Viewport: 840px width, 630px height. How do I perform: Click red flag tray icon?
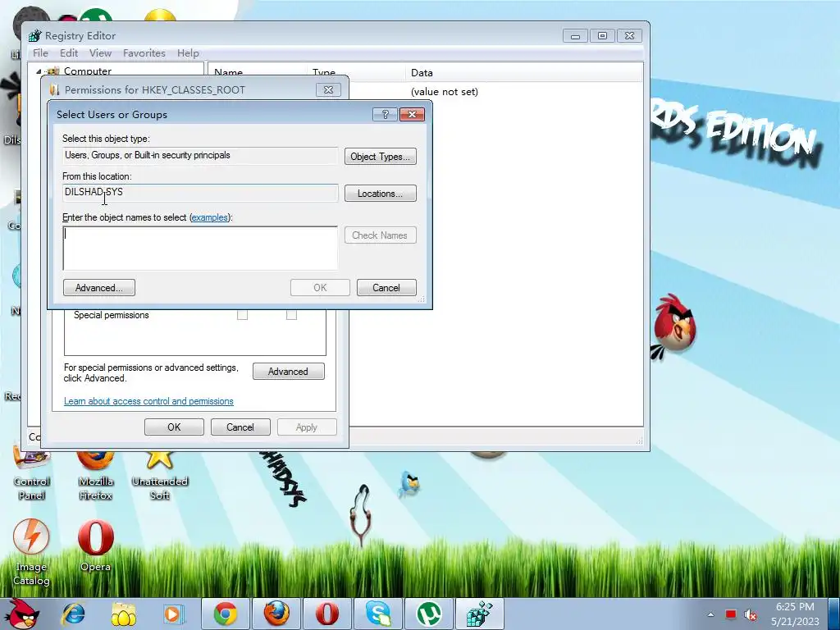click(731, 614)
